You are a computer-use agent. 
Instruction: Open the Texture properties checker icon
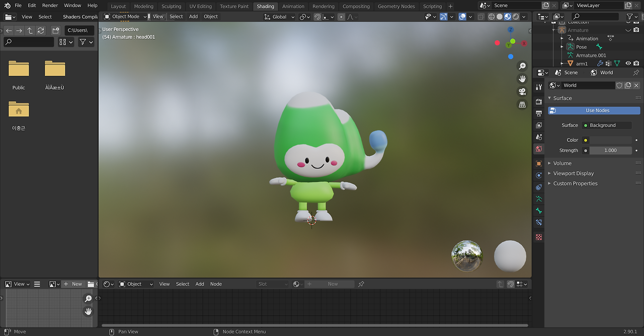point(539,237)
